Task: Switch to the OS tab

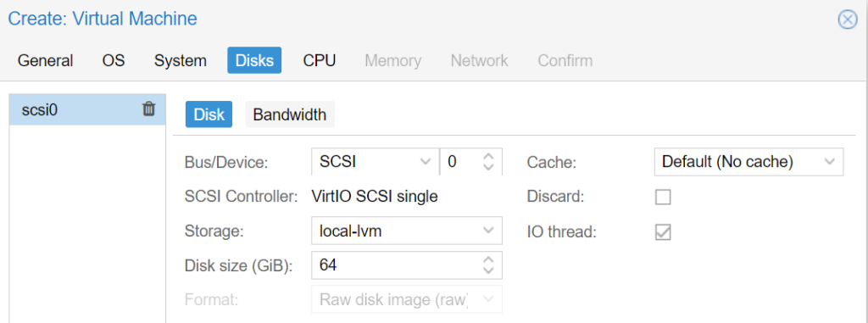Action: pyautogui.click(x=114, y=60)
